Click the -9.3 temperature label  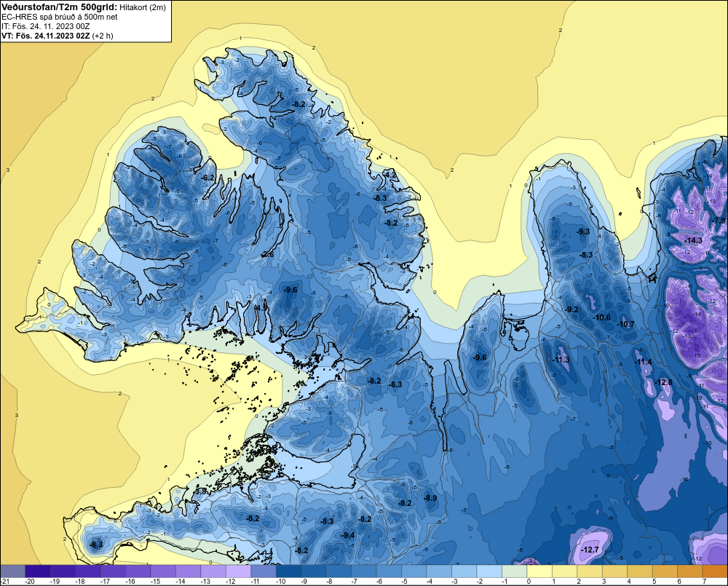583,231
